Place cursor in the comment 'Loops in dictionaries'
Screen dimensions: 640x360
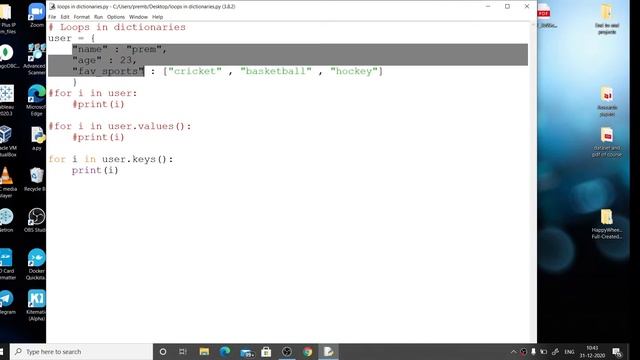pos(123,27)
